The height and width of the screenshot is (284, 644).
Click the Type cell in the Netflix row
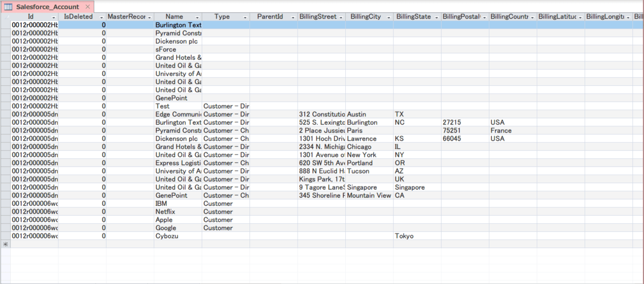[226, 211]
